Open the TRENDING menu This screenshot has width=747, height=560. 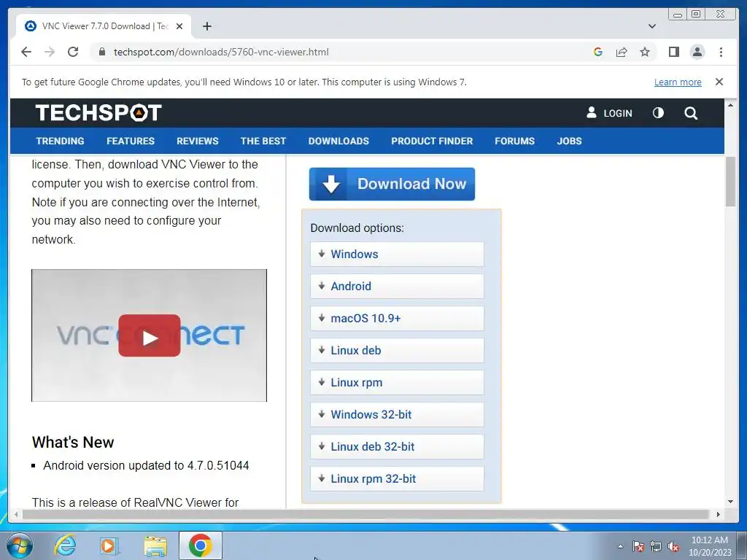(x=60, y=141)
